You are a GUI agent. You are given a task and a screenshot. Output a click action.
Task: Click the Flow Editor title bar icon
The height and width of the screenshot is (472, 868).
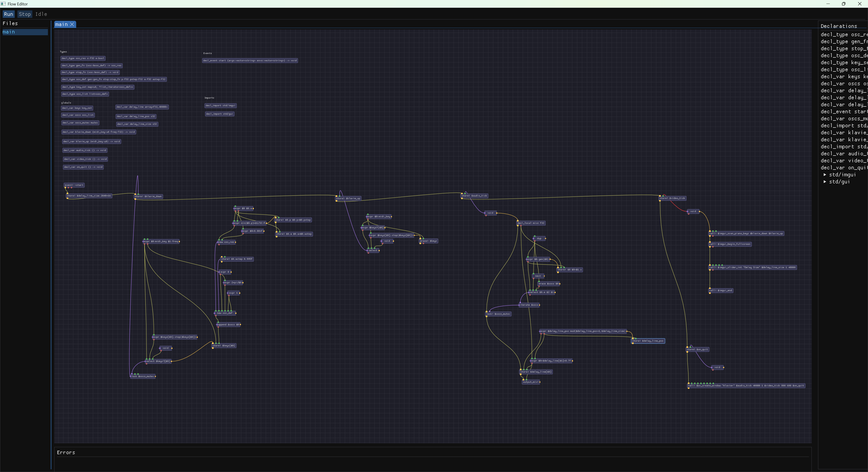3,4
